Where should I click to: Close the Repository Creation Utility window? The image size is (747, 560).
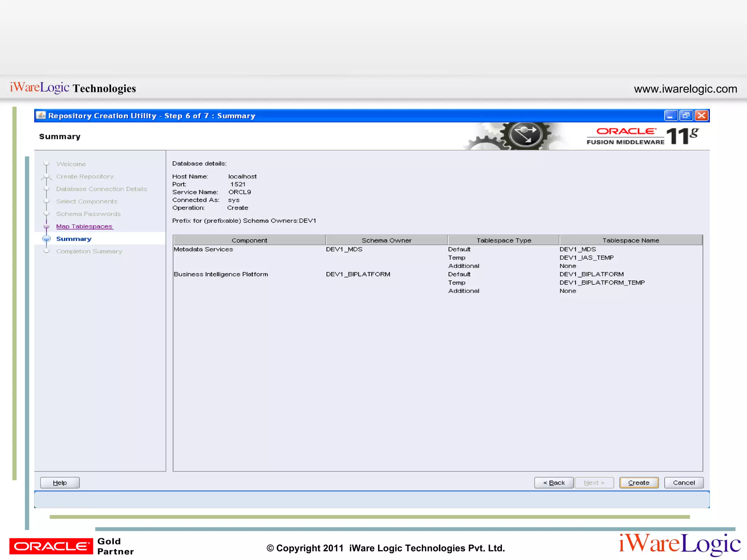(x=702, y=116)
